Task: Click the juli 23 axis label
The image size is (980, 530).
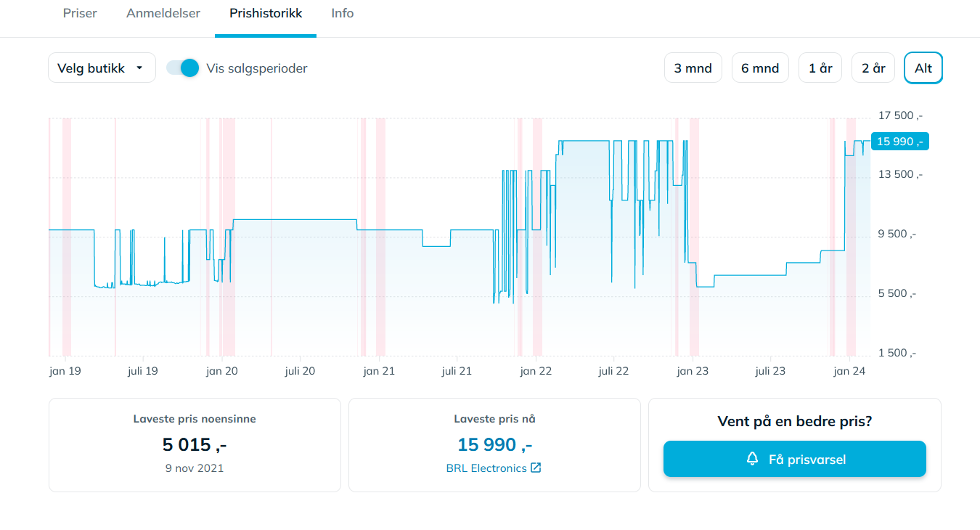Action: pyautogui.click(x=770, y=371)
